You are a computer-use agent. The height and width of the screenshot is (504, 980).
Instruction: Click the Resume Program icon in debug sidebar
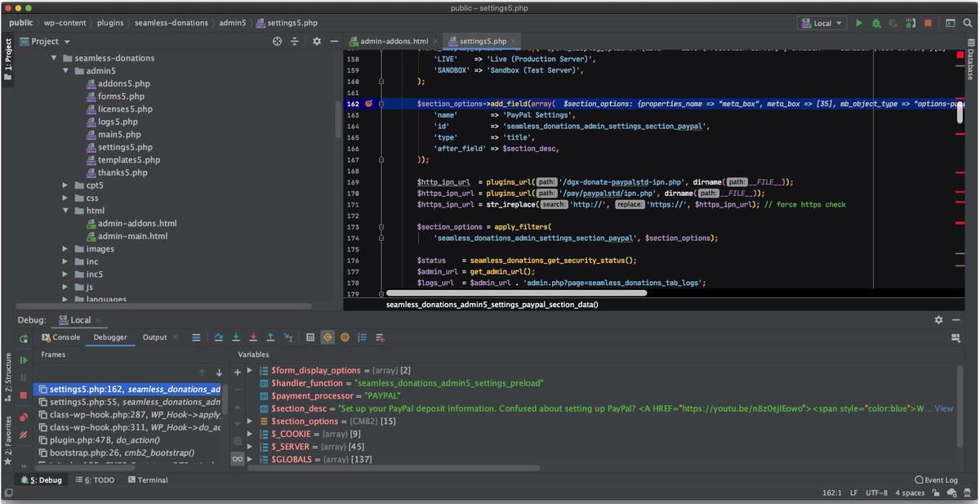[x=24, y=359]
